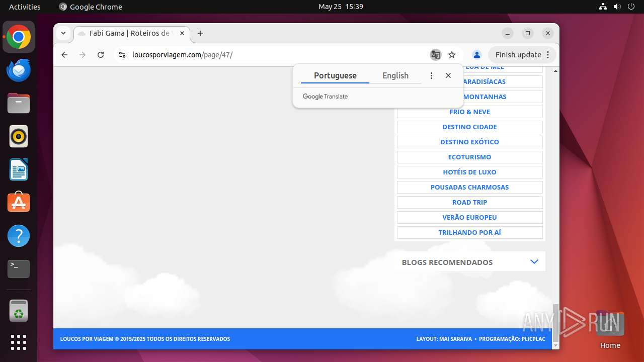Go back to the previous page
Image resolution: width=644 pixels, height=362 pixels.
pos(64,55)
